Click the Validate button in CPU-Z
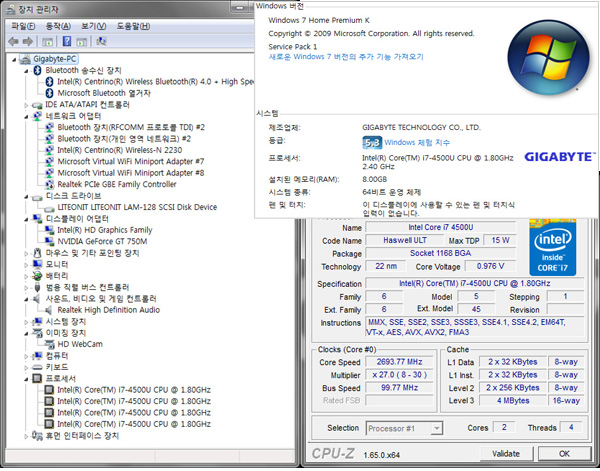This screenshot has height=471, width=600. tap(506, 454)
